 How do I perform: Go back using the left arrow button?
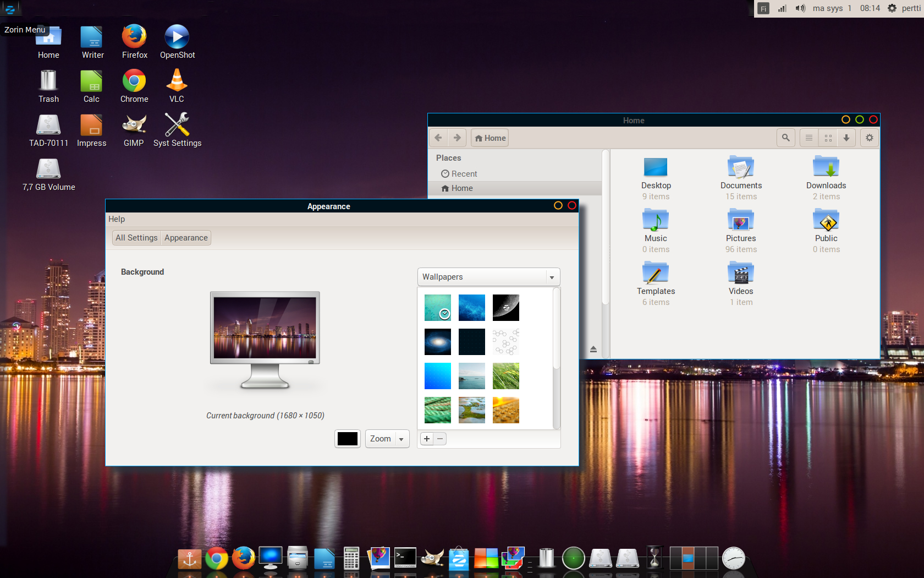438,138
